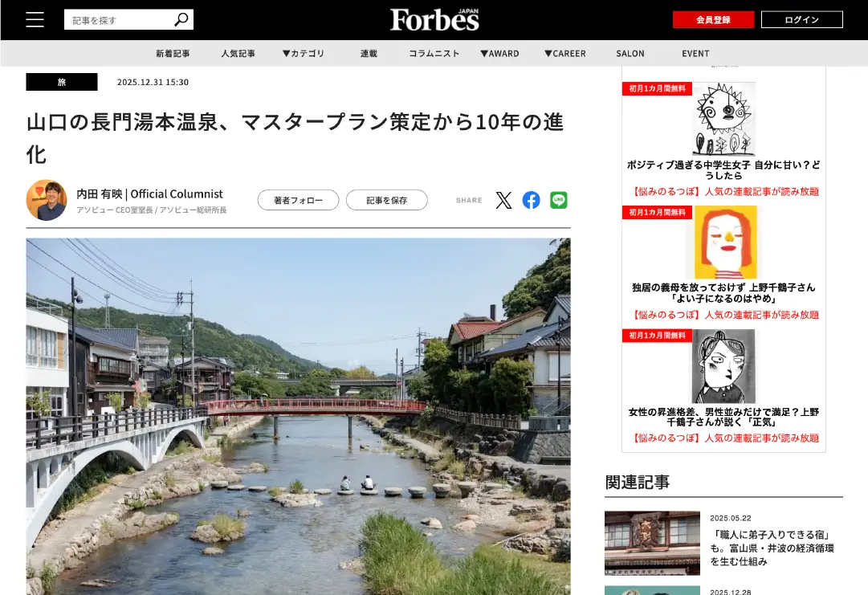Screen dimensions: 868x595
Task: Share the article on X
Action: pos(503,200)
